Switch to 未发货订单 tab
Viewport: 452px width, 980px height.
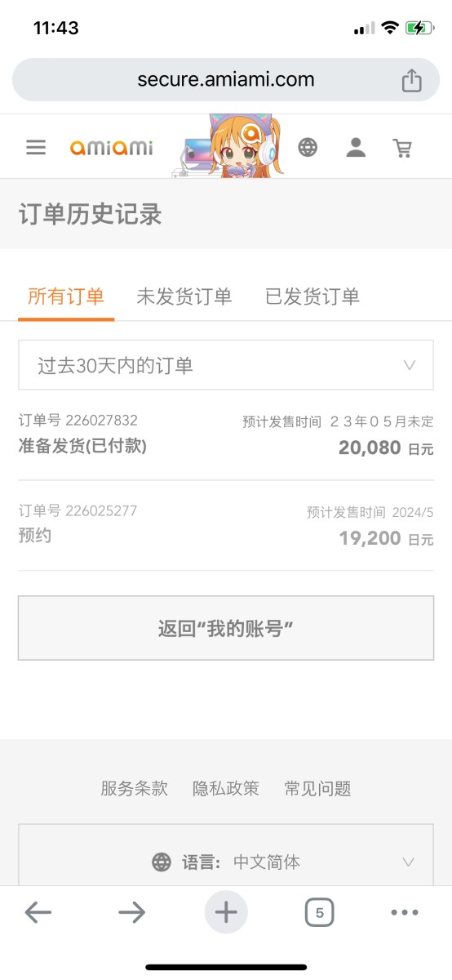click(x=184, y=296)
